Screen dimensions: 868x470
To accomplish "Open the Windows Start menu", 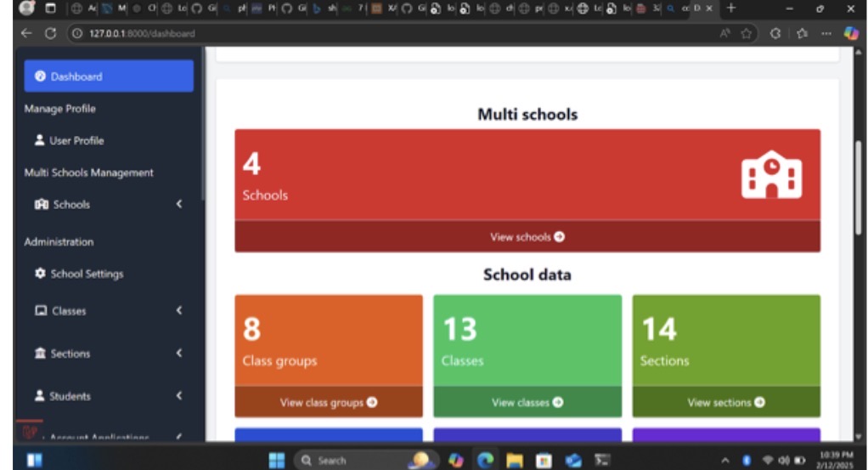I will pyautogui.click(x=276, y=460).
